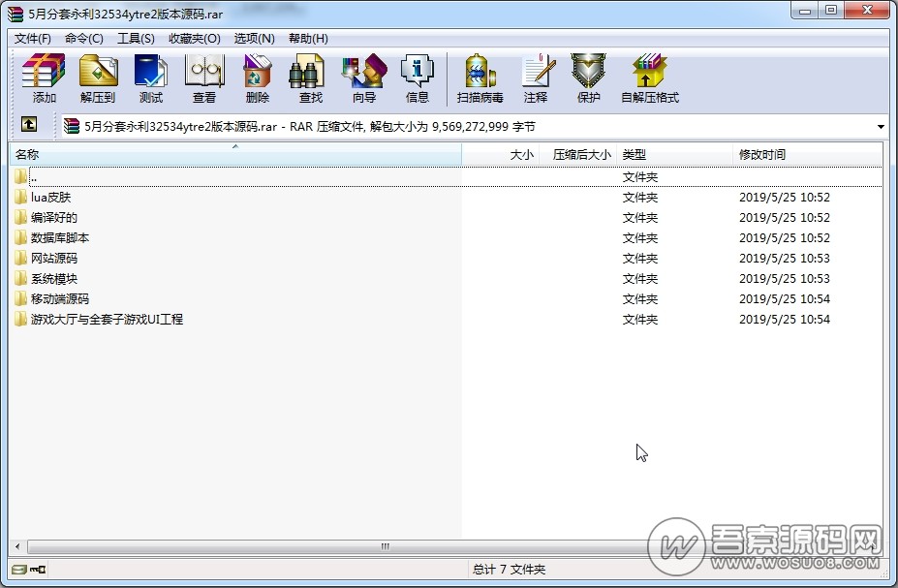Viewport: 898px width, 588px height.
Task: Click the Virus Scan (扫描病毒) icon
Action: point(480,77)
